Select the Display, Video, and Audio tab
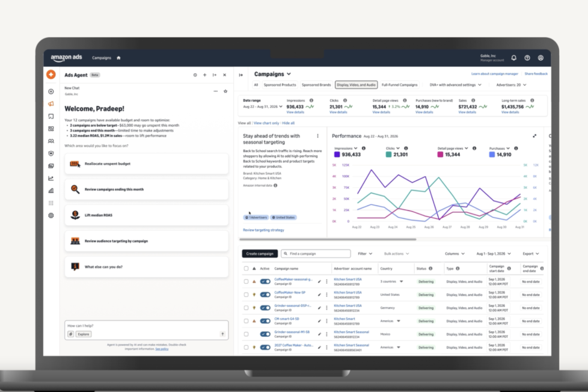 356,85
